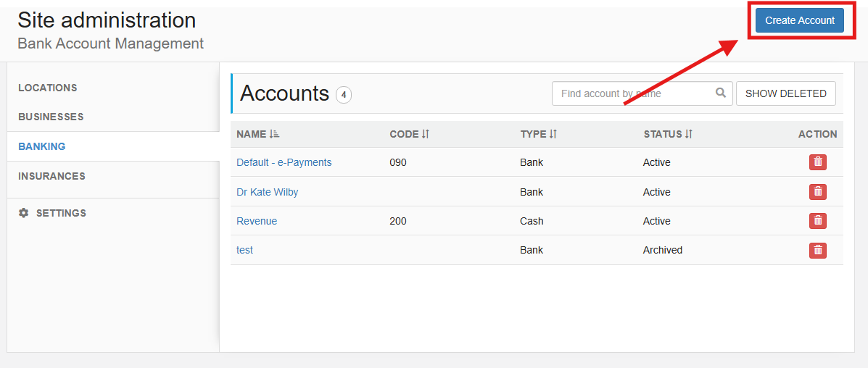Delete the Default - e-Payments account
The width and height of the screenshot is (868, 368).
pos(818,162)
